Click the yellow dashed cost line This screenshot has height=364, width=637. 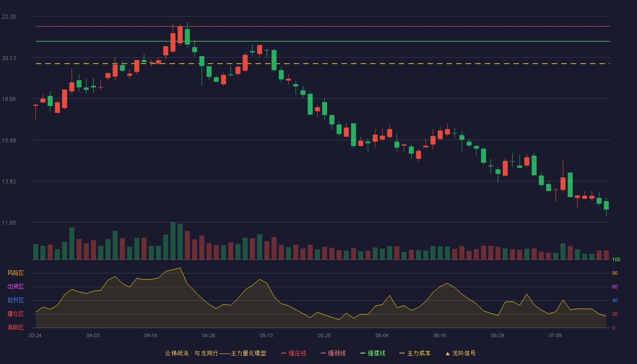(323, 64)
